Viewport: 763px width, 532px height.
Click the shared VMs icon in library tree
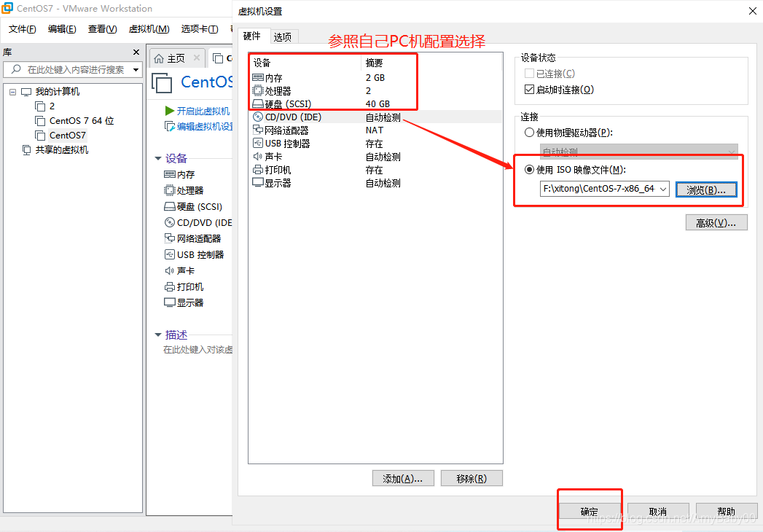click(27, 150)
